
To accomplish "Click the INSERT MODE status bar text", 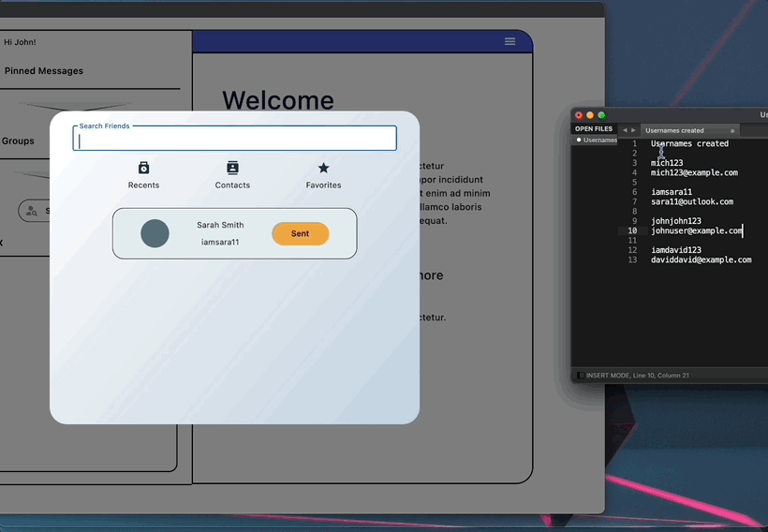I will click(638, 376).
